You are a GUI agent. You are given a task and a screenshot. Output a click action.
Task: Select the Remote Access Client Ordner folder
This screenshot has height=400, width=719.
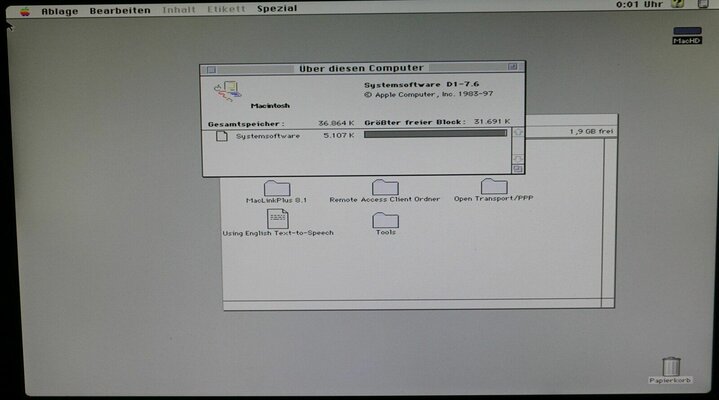pos(385,187)
